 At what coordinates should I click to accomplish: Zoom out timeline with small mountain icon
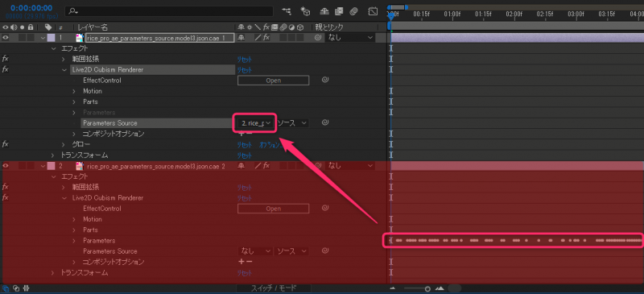[393, 288]
